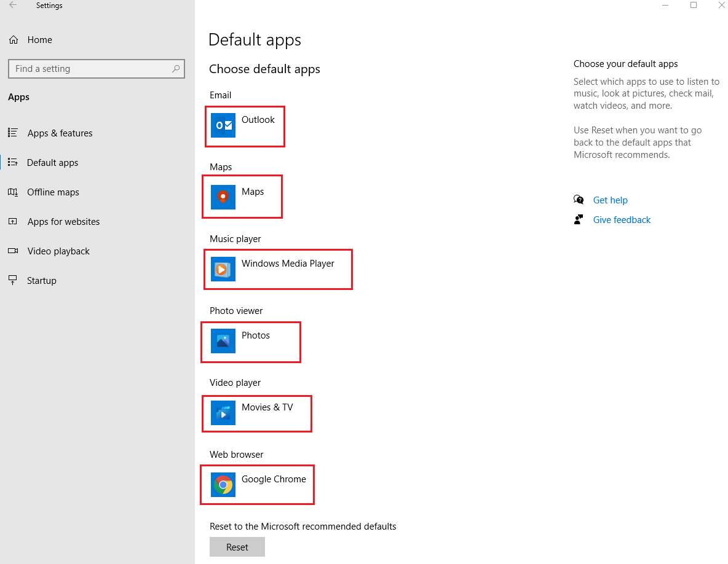Click the "Video player" category label
The image size is (728, 564).
tap(235, 383)
